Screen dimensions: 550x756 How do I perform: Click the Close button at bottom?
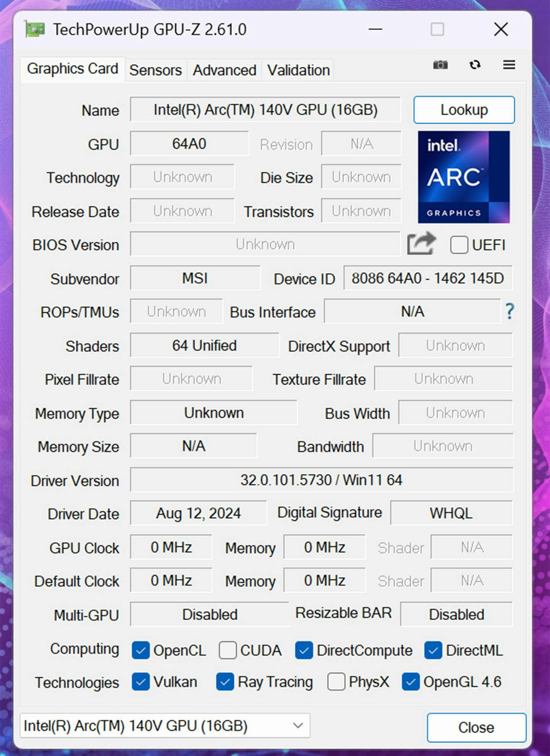[476, 727]
